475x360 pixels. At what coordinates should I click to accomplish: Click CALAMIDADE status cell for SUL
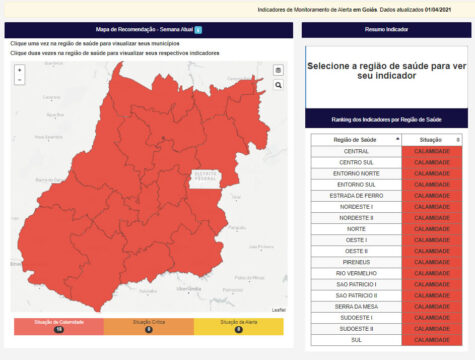click(432, 340)
